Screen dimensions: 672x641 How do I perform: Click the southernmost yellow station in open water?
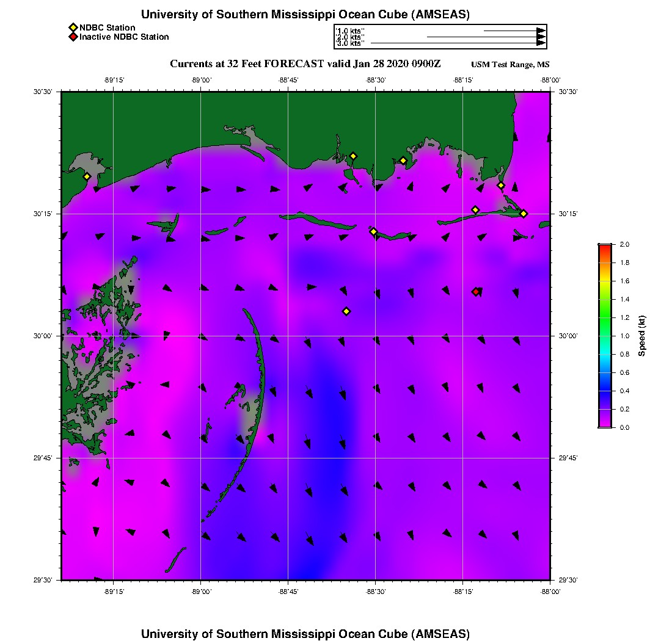click(346, 311)
